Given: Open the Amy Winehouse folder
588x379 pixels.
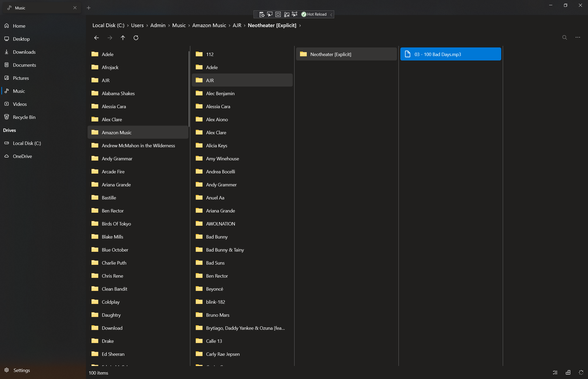Looking at the screenshot, I should pyautogui.click(x=242, y=158).
